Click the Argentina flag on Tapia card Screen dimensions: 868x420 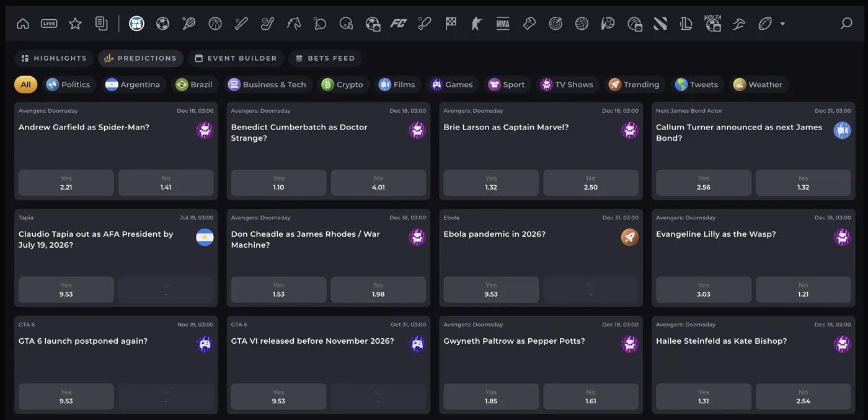coord(205,237)
